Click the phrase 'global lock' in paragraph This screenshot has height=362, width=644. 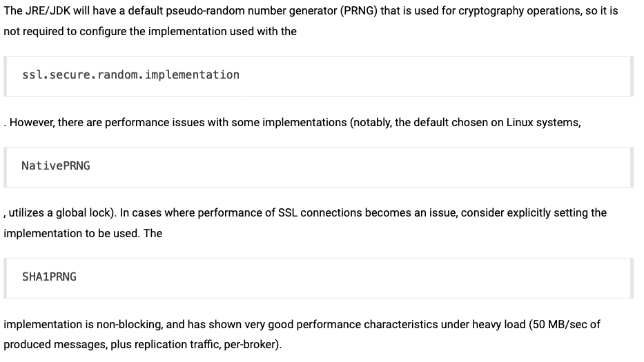[84, 212]
